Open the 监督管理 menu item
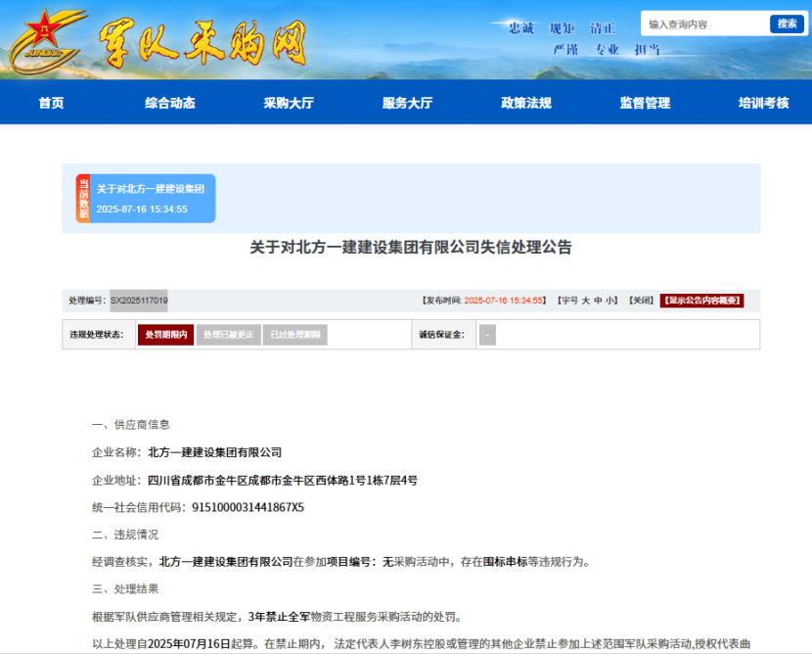The width and height of the screenshot is (812, 654). pos(646,103)
